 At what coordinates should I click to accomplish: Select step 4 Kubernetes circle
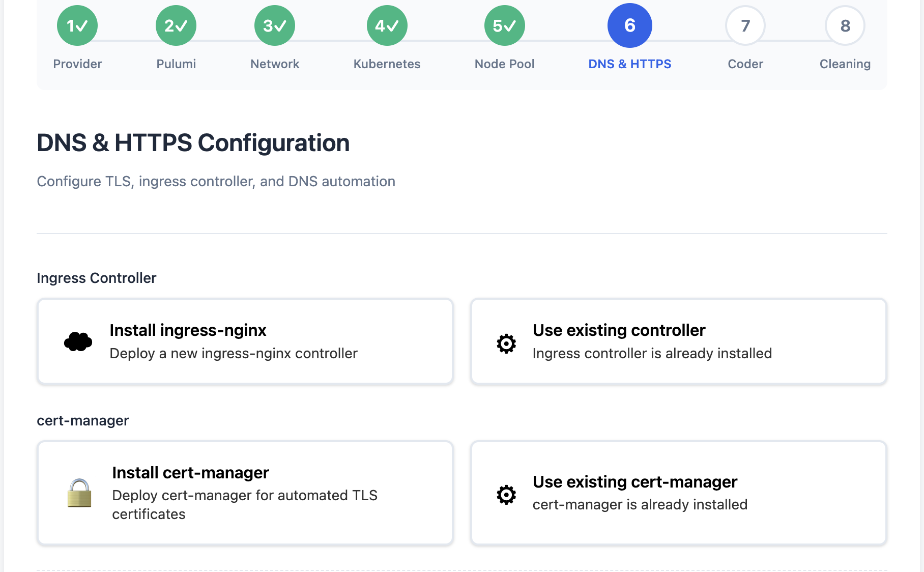[x=387, y=25]
